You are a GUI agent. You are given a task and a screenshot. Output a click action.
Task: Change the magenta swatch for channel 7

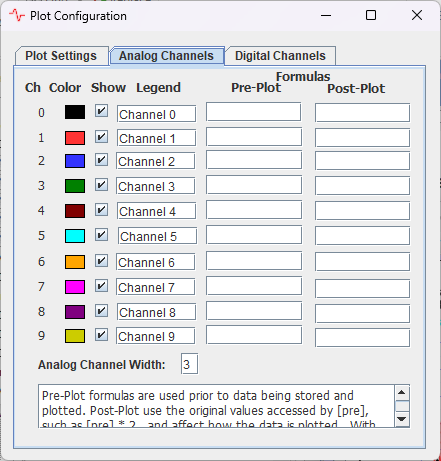75,287
